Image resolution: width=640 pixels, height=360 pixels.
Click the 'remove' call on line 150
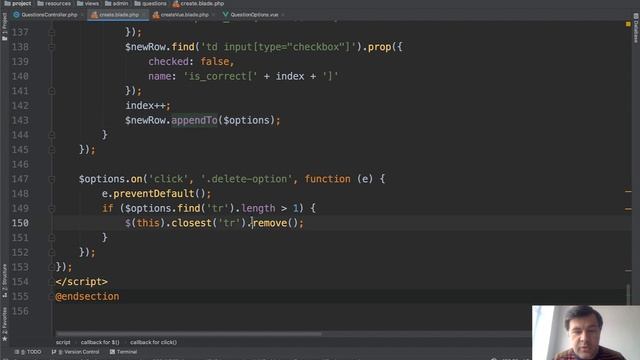(270, 223)
